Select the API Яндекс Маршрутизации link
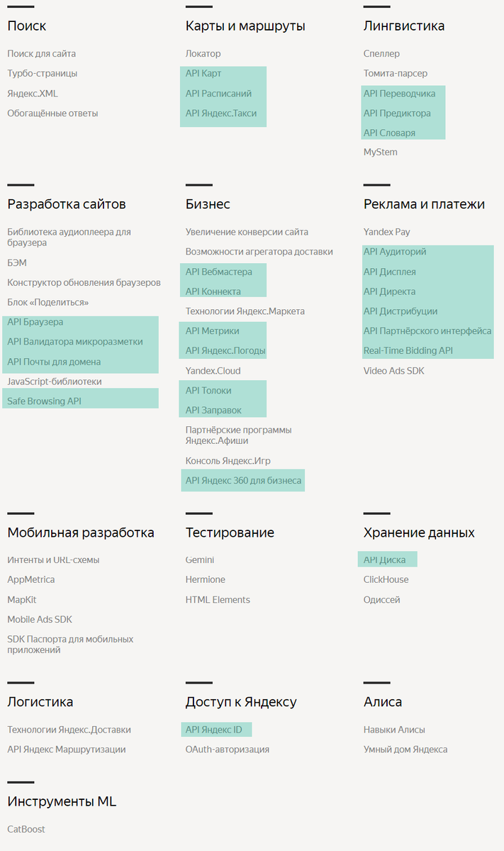This screenshot has height=851, width=504. pos(67,750)
